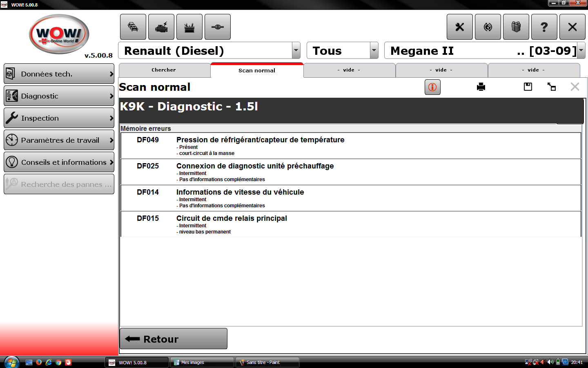Screen dimensions: 588x368
Task: Click the toolbar X exit button
Action: 572,27
